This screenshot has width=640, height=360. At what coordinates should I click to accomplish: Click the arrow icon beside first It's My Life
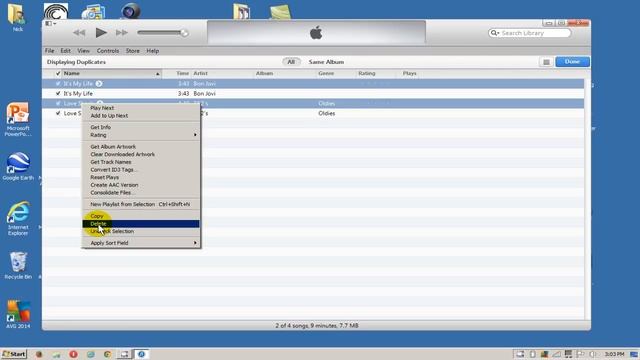[x=99, y=84]
